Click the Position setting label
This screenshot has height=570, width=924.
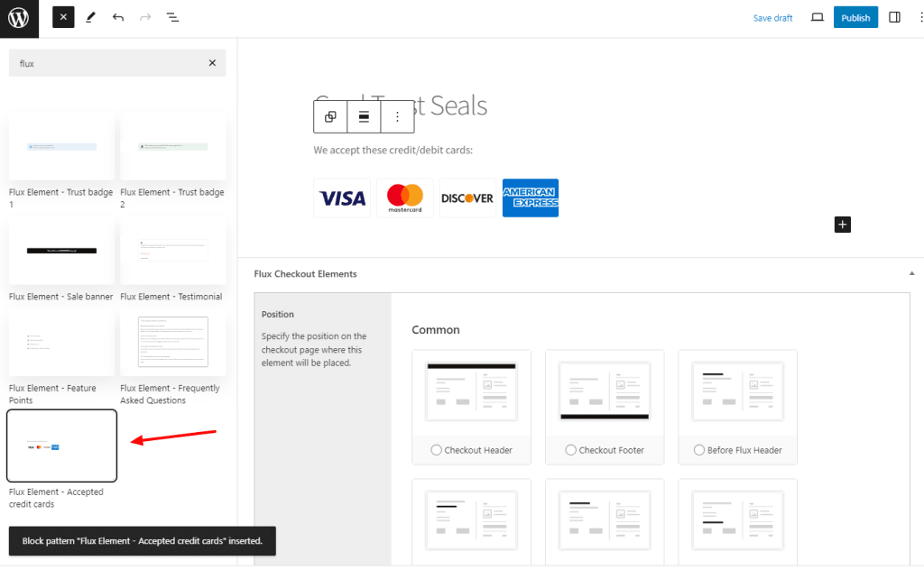coord(278,315)
